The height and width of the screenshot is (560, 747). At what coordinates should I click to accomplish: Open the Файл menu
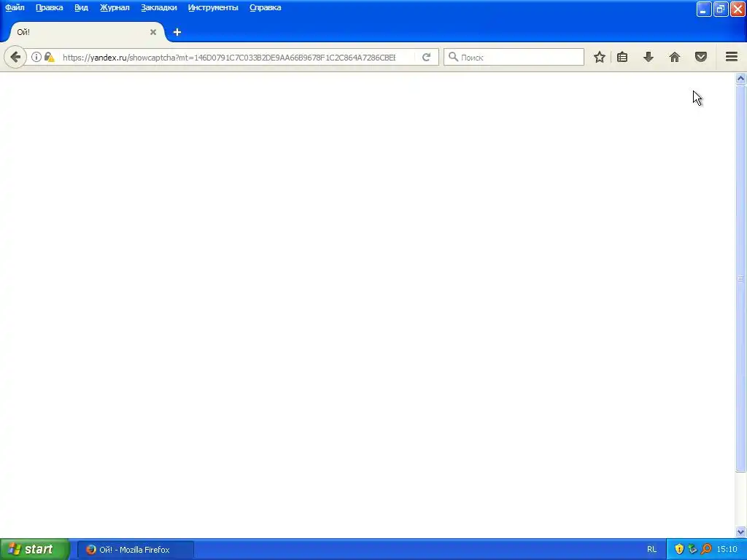15,7
